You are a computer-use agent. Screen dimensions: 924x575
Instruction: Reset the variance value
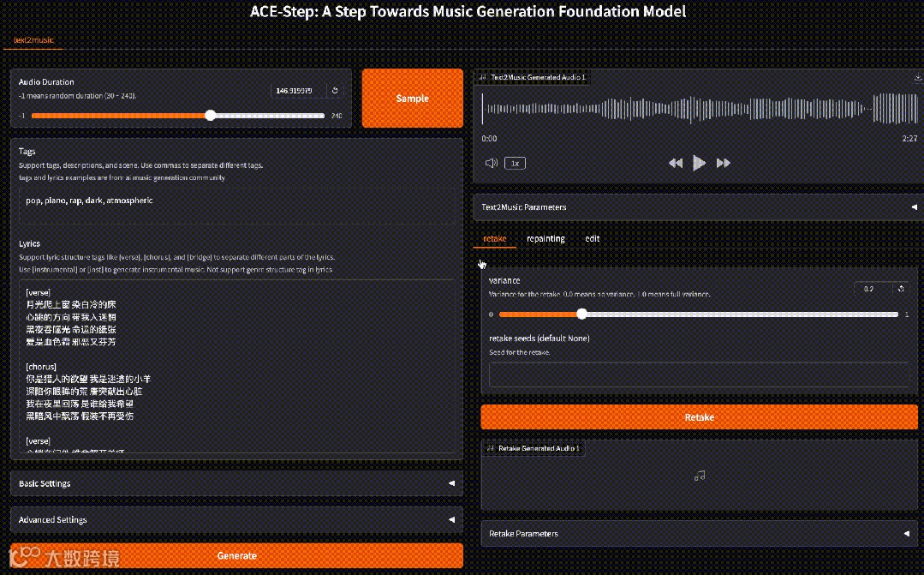tap(901, 289)
